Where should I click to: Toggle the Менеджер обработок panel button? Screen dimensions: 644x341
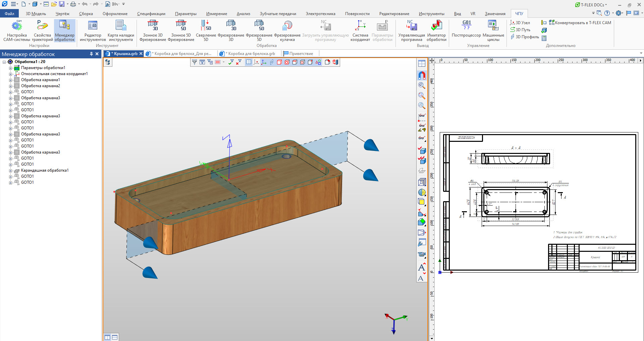(x=65, y=29)
